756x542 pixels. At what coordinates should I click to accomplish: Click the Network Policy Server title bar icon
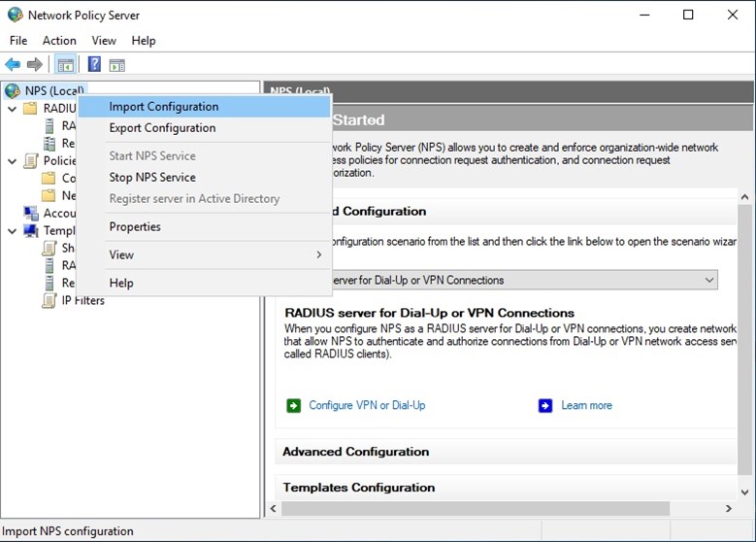15,15
